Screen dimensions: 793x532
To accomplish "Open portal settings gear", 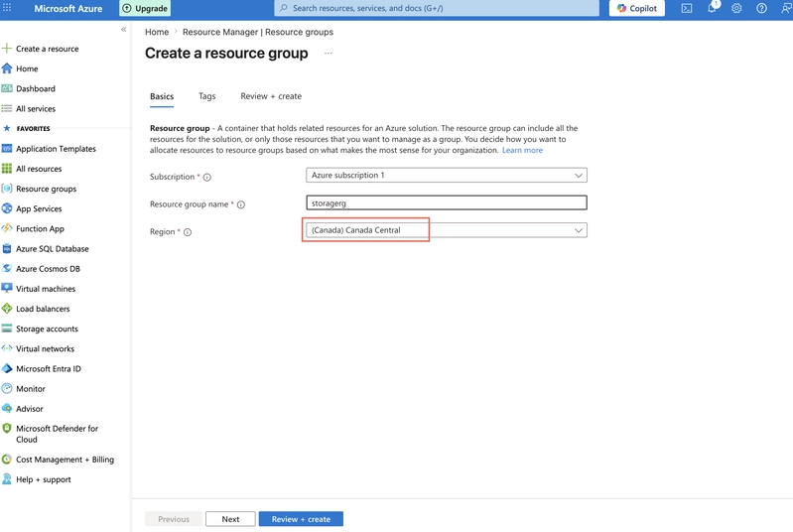I will pos(736,8).
